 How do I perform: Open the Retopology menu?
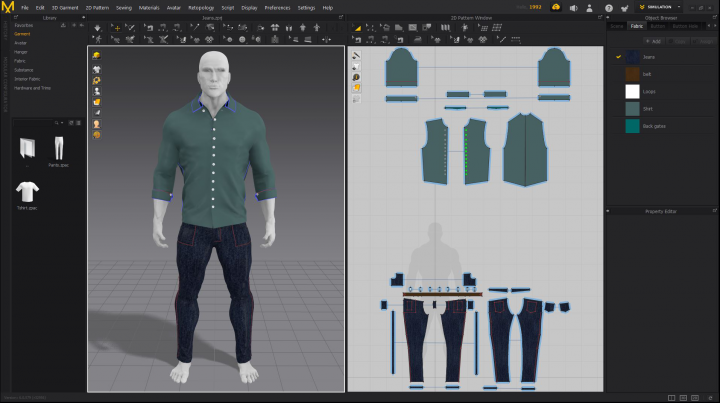coord(201,7)
